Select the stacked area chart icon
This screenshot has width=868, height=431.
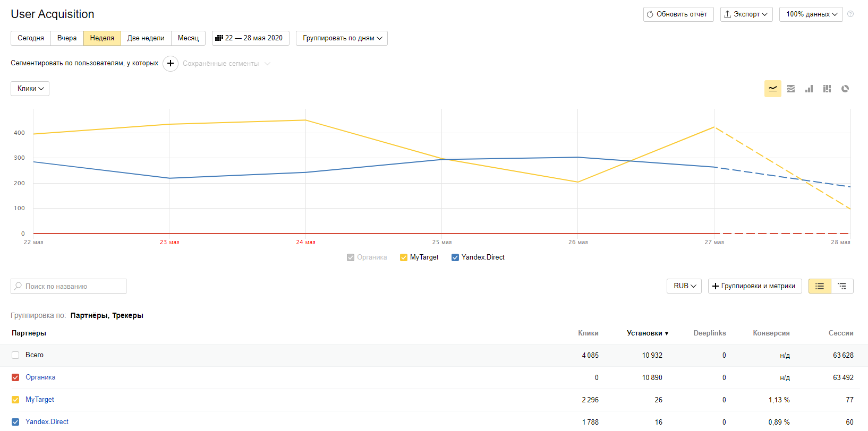[791, 89]
